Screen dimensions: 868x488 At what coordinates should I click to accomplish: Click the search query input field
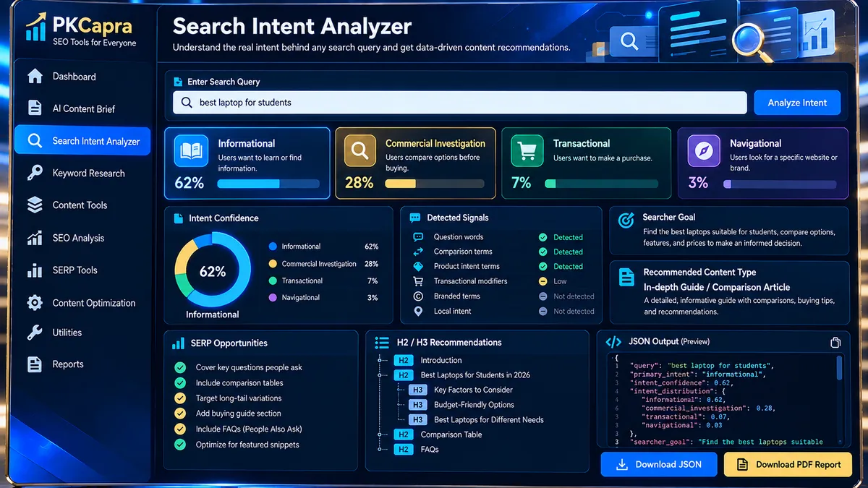click(460, 103)
